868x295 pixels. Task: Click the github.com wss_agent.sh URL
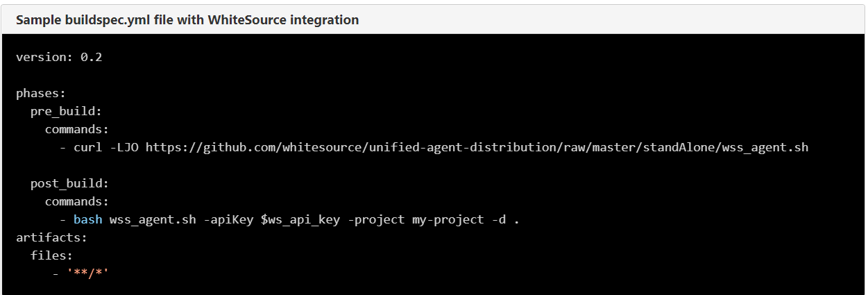(477, 147)
